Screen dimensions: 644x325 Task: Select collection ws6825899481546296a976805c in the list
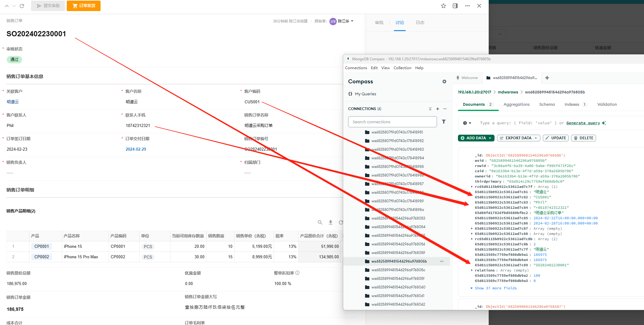click(x=398, y=270)
